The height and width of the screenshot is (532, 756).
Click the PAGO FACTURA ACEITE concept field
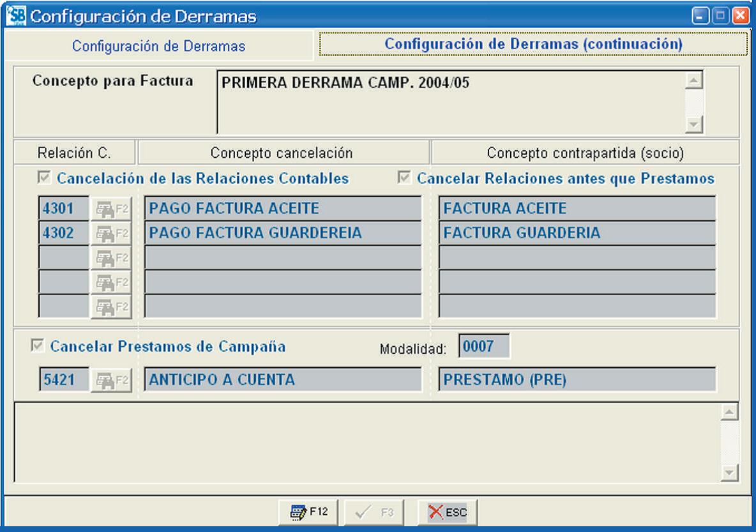tap(282, 208)
